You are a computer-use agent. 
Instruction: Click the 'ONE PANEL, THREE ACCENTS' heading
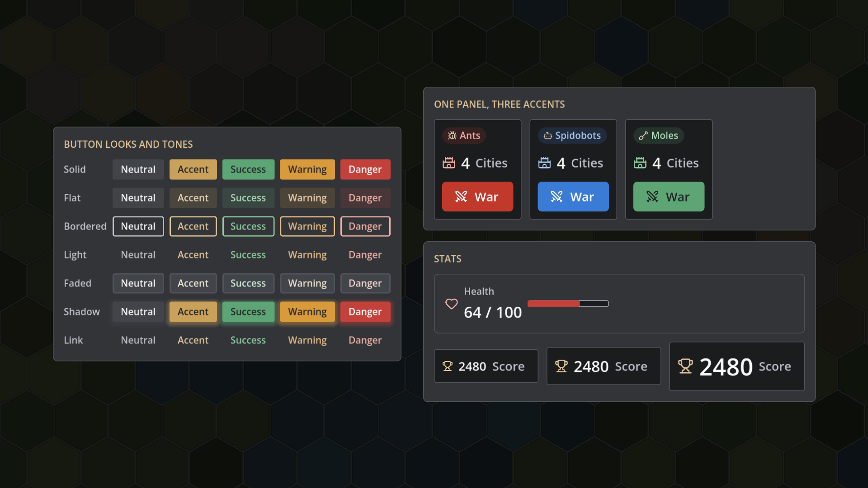pos(500,104)
